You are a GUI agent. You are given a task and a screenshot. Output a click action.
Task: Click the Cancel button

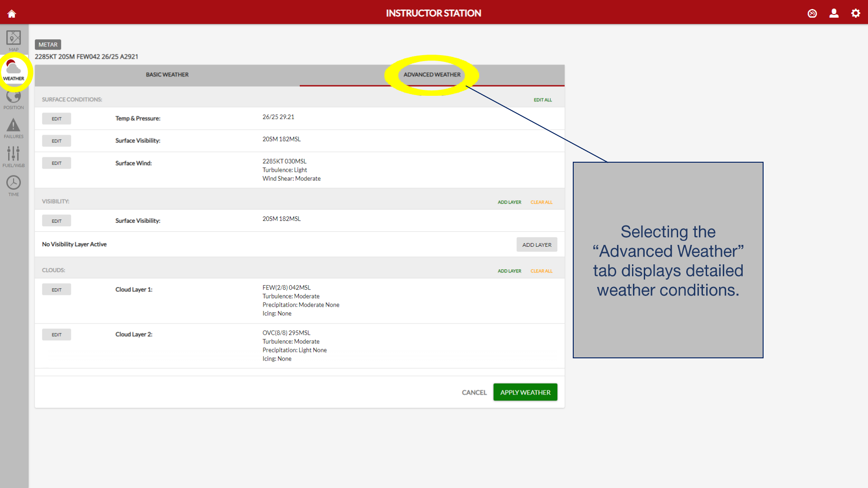pyautogui.click(x=474, y=393)
